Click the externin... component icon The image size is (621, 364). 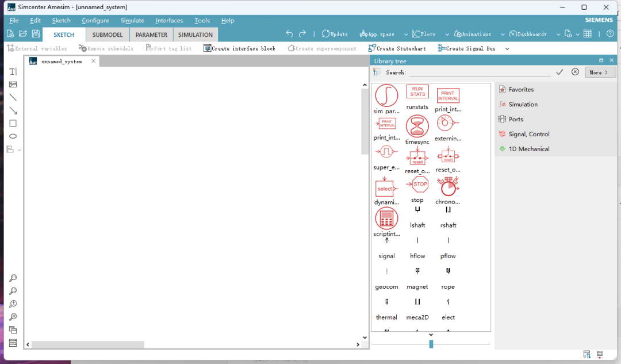[x=447, y=123]
